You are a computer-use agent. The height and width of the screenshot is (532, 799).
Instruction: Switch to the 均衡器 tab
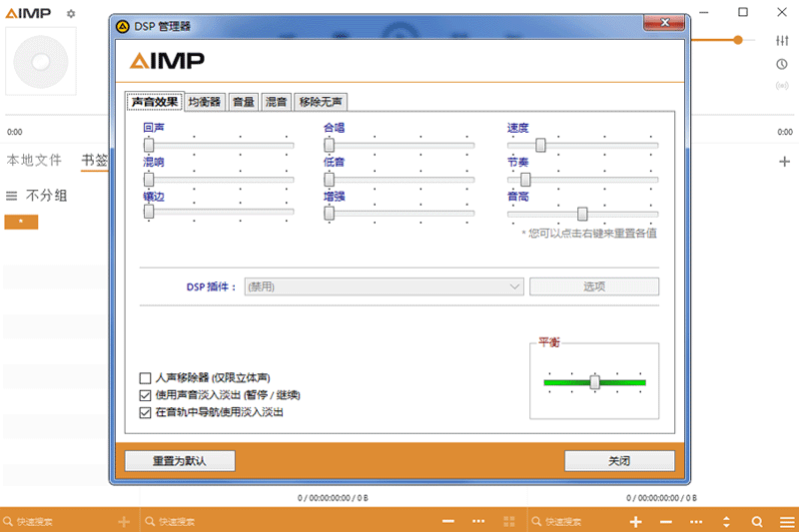coord(205,102)
